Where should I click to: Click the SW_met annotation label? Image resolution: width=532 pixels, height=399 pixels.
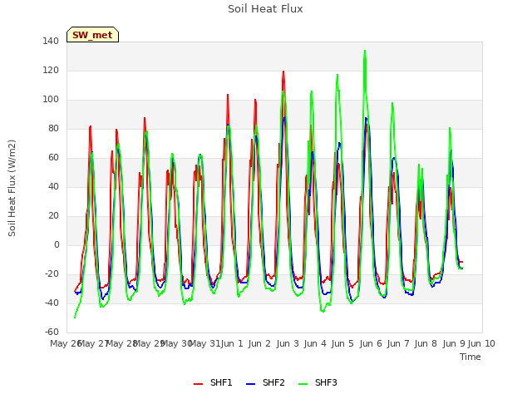tap(92, 35)
